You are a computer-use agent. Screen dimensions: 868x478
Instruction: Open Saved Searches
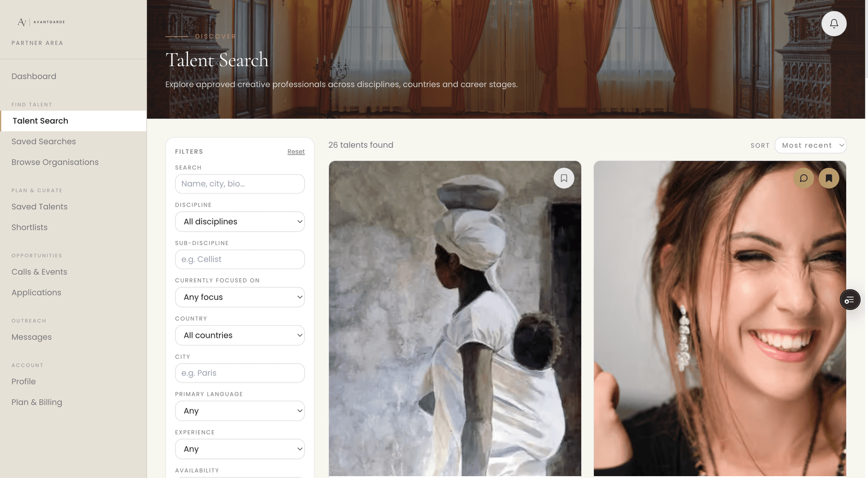(x=43, y=142)
